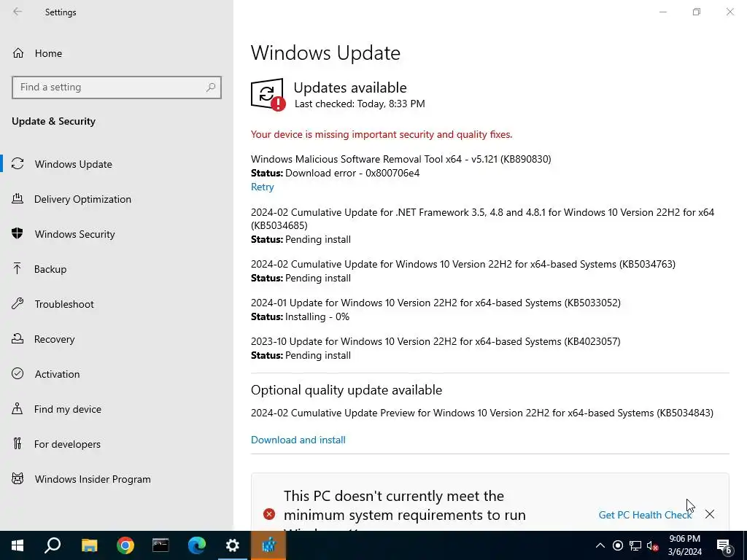Click the back arrow in Settings header

pyautogui.click(x=18, y=12)
